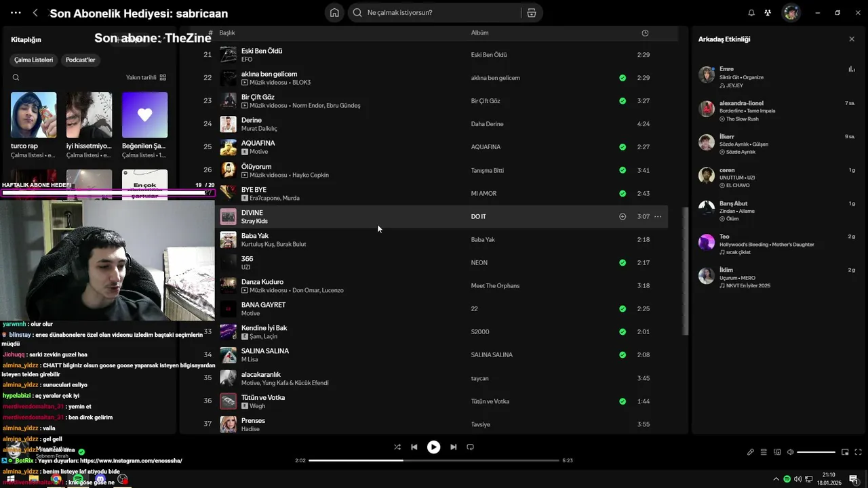Seek on the song progress bar

[434, 460]
